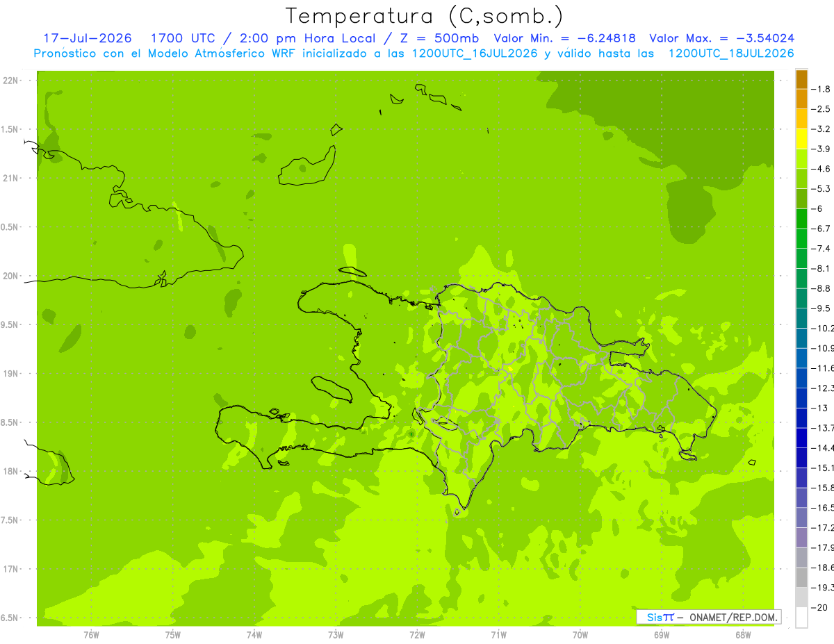
Task: Click the colorbar label "-13"
Action: pyautogui.click(x=820, y=408)
